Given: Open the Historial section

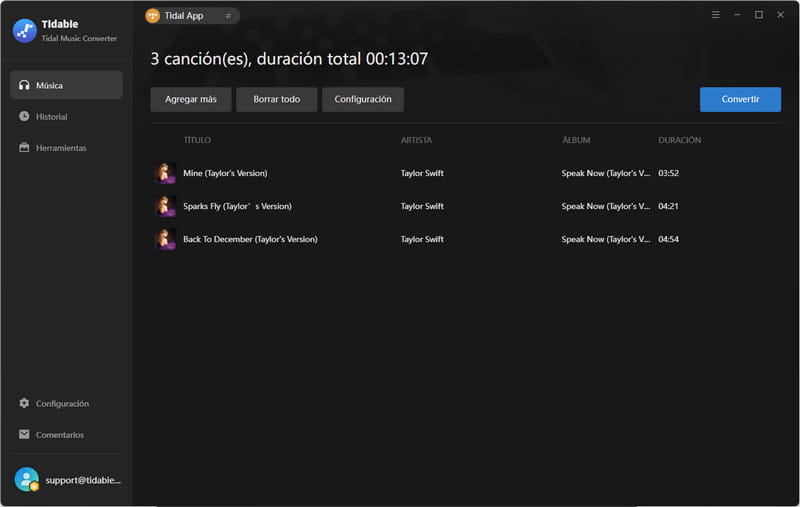Looking at the screenshot, I should pos(66,116).
